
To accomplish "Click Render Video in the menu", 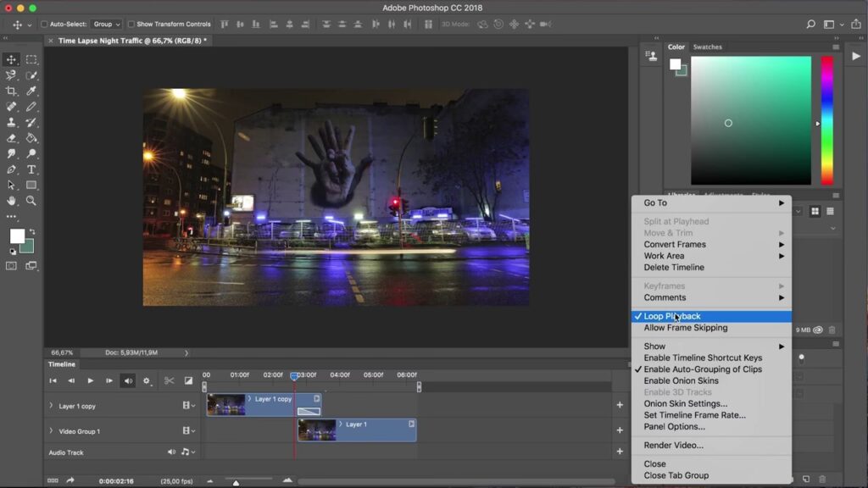I will coord(673,445).
